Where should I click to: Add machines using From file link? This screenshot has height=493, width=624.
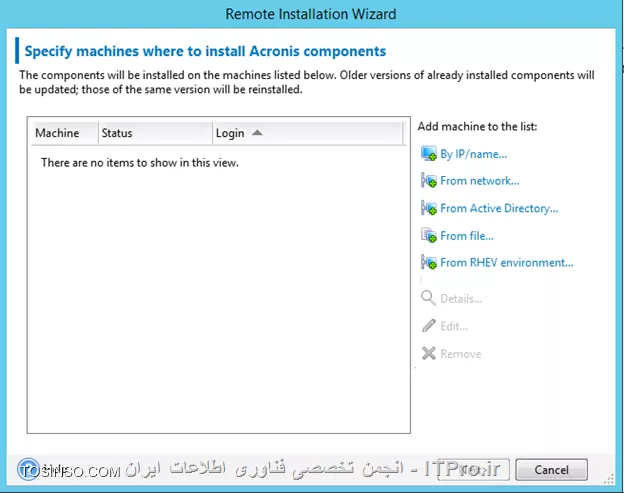[x=467, y=236]
